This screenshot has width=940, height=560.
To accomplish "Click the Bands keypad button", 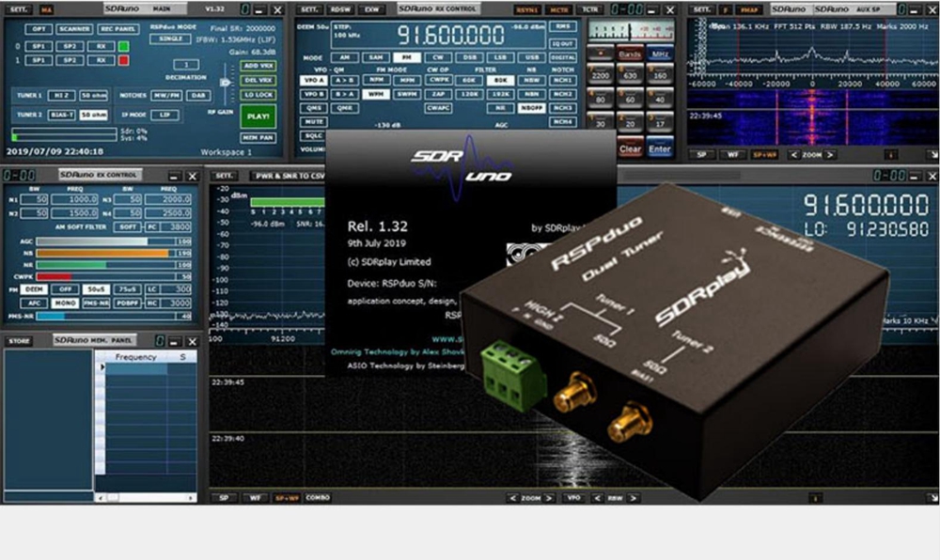I will coord(630,54).
